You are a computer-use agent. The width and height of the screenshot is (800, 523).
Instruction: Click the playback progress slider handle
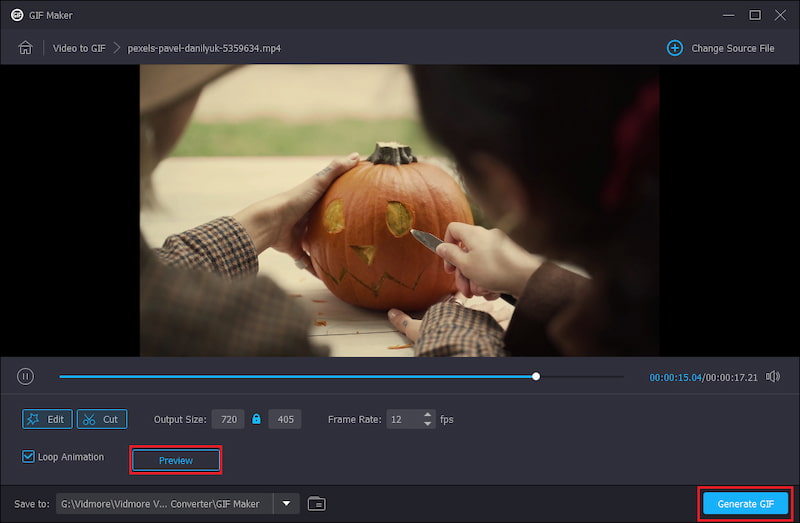(536, 377)
